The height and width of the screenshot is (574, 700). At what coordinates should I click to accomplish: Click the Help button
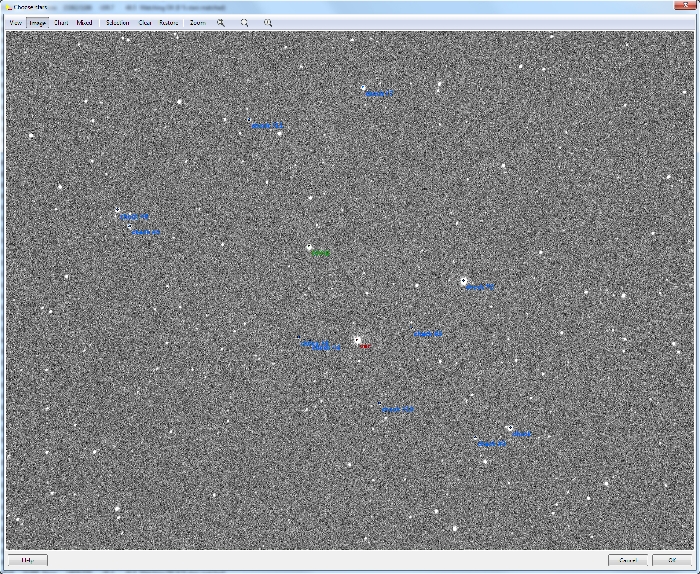(x=28, y=560)
